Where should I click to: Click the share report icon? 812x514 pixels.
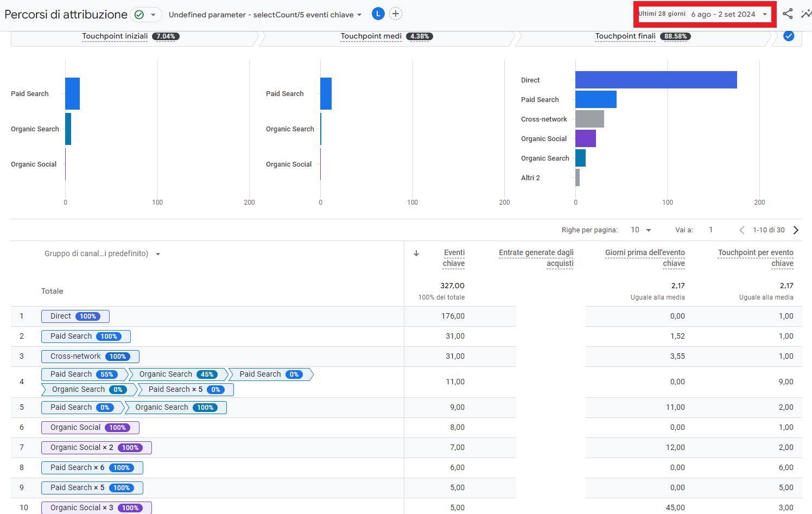coord(788,14)
